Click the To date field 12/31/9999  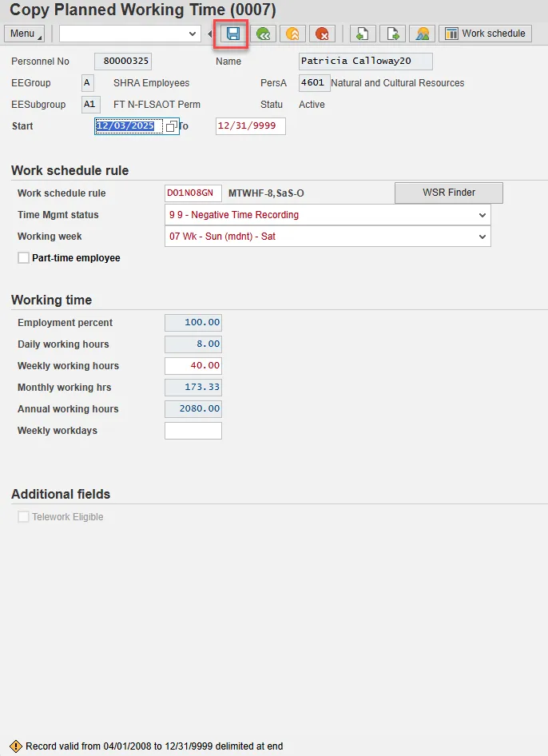251,126
